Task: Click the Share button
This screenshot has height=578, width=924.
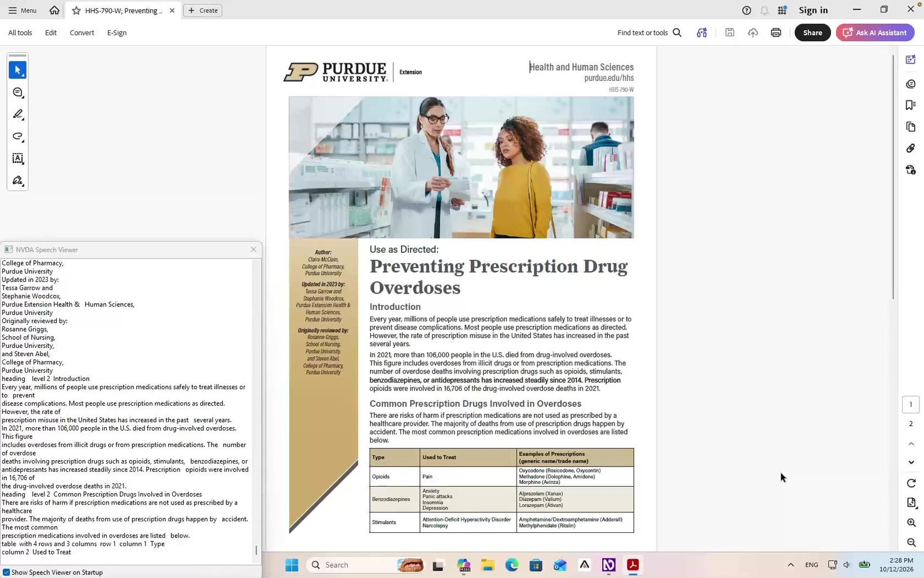Action: point(813,32)
